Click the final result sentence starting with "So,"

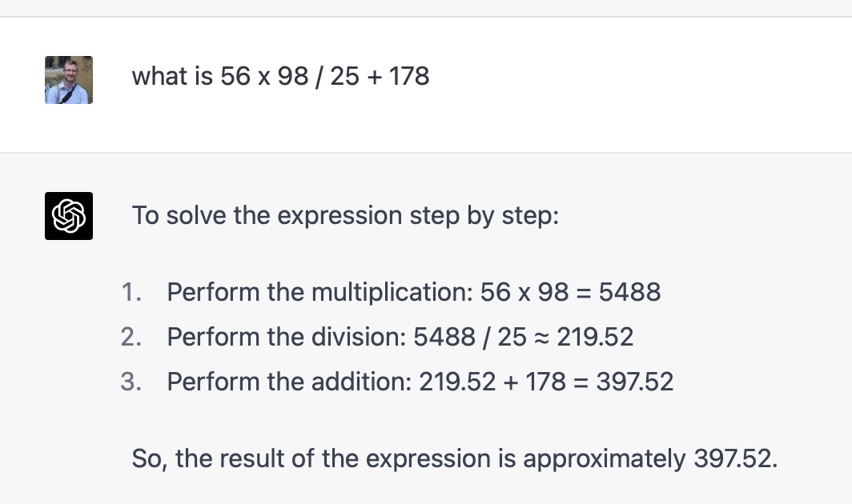(454, 459)
